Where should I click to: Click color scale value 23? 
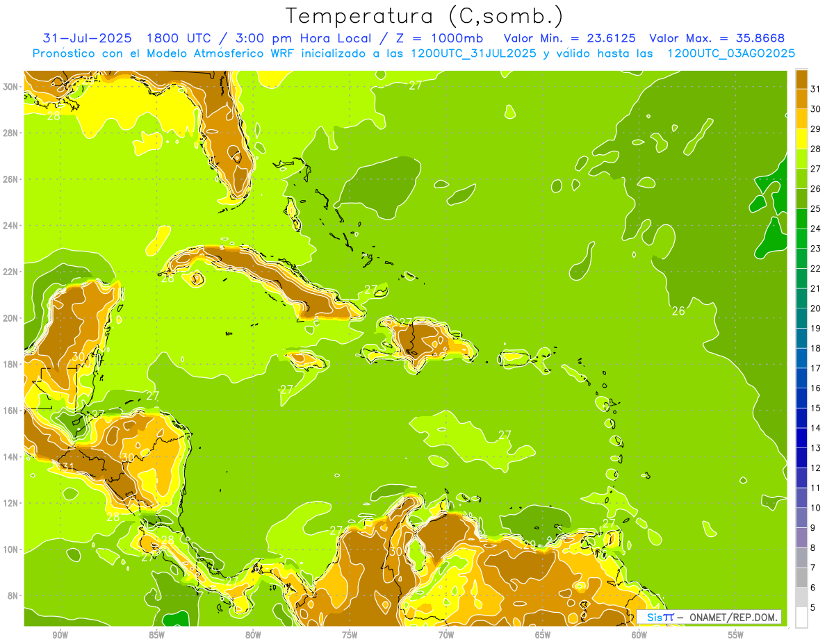816,249
